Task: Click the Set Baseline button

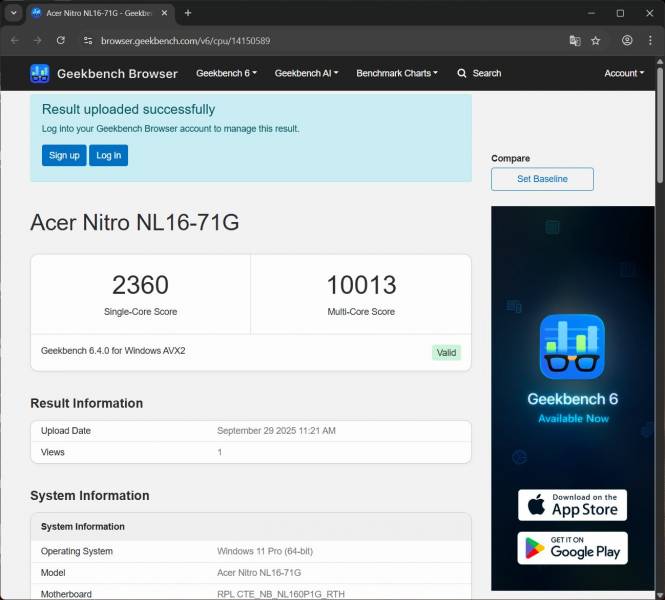Action: tap(542, 179)
